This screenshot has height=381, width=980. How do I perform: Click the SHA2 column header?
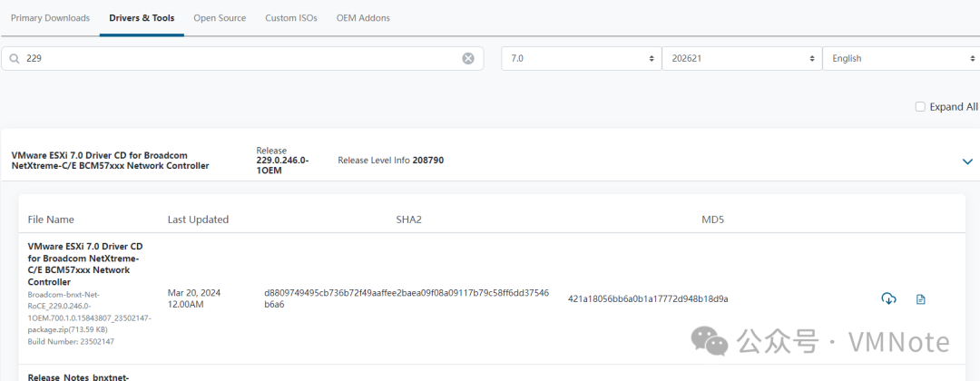point(408,220)
